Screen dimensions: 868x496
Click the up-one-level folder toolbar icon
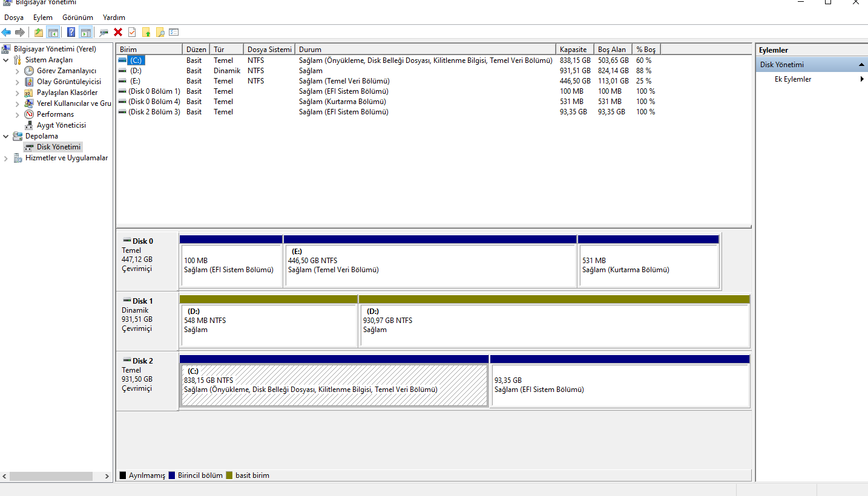tap(39, 33)
